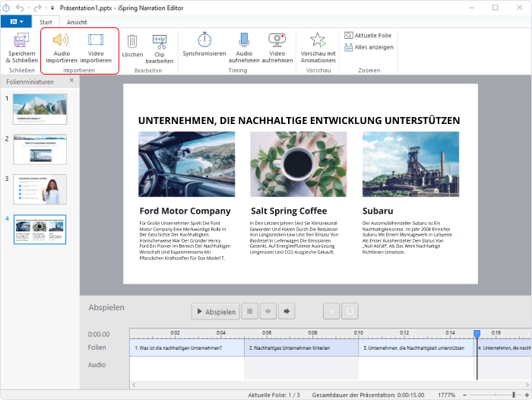
Task: Start Audio aufnehmen recording
Action: (x=244, y=48)
